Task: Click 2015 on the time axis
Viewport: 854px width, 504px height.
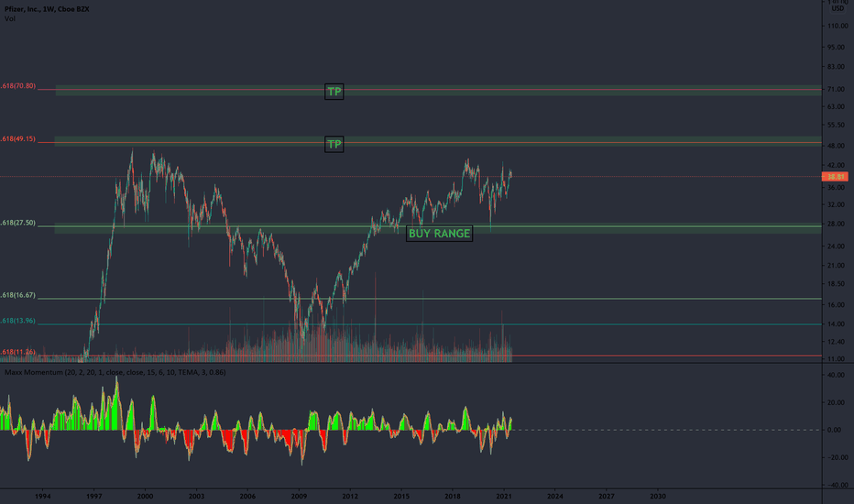Action: (401, 497)
